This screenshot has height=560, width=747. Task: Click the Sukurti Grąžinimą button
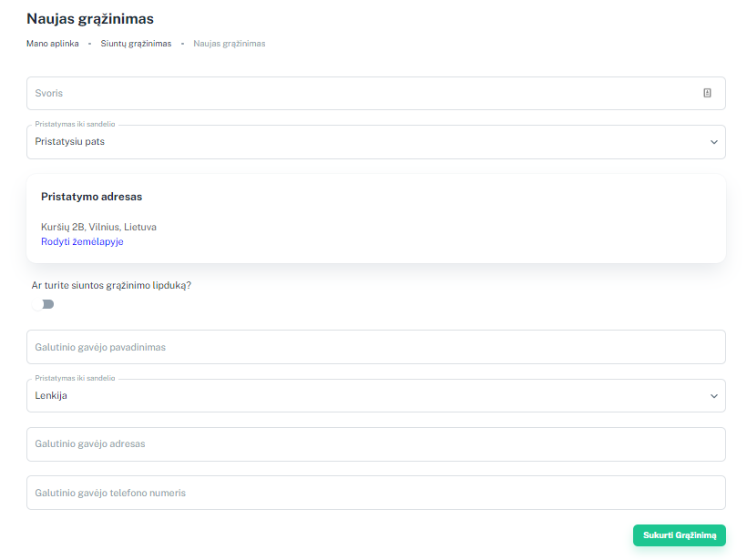[680, 535]
